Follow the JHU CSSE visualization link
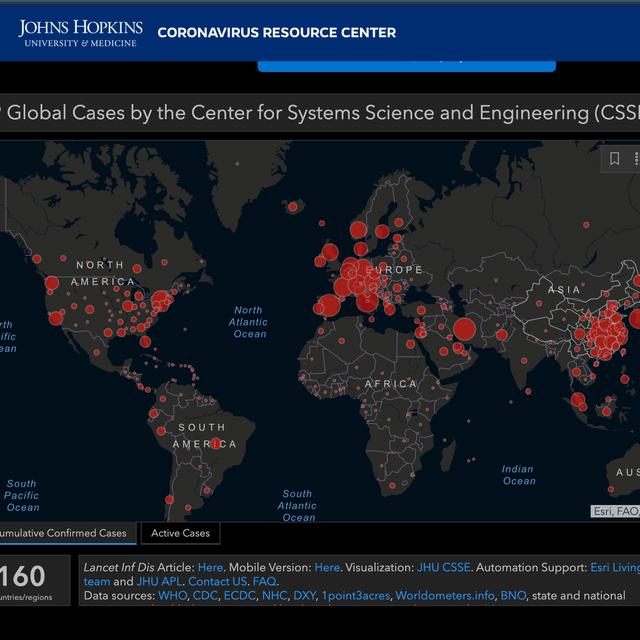The width and height of the screenshot is (640, 640). point(443,567)
